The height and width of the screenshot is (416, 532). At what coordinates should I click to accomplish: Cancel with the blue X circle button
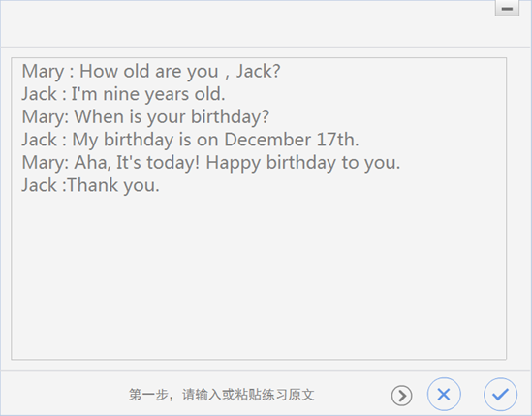[444, 395]
